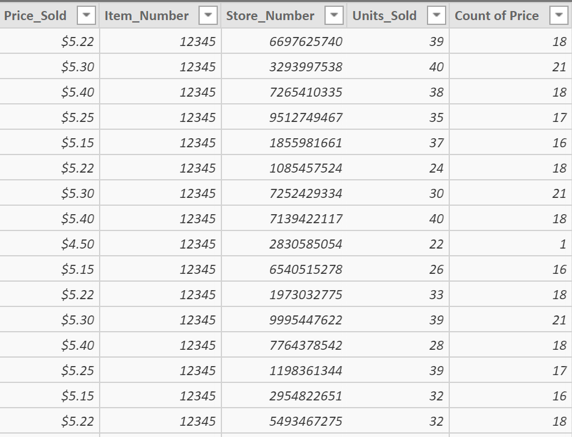Select units sold cell 33

[398, 294]
